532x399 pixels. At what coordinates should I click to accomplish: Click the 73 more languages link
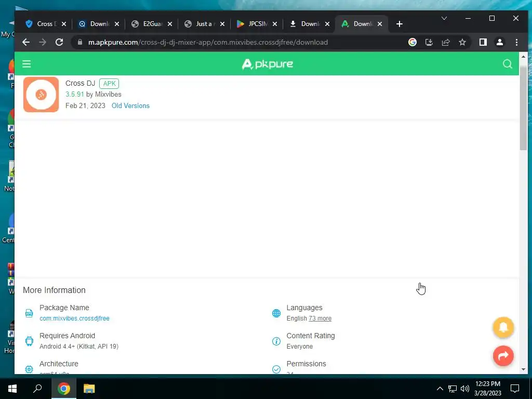(320, 318)
